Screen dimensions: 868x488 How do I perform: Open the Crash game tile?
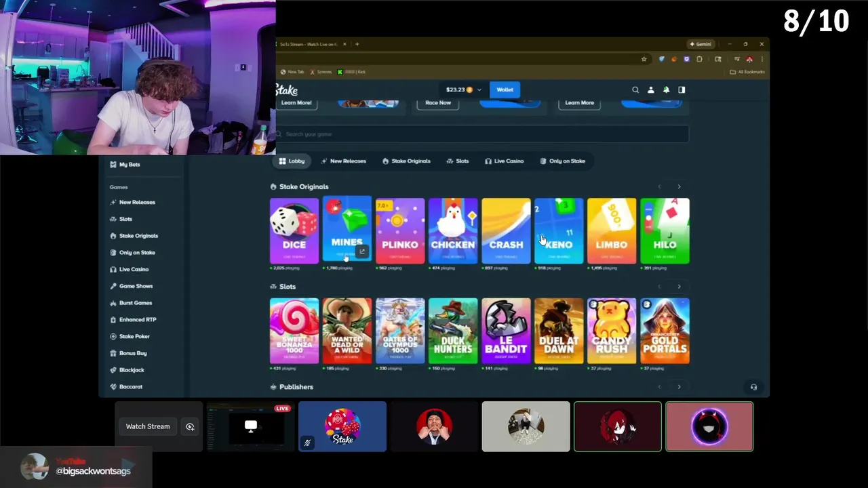click(x=506, y=230)
